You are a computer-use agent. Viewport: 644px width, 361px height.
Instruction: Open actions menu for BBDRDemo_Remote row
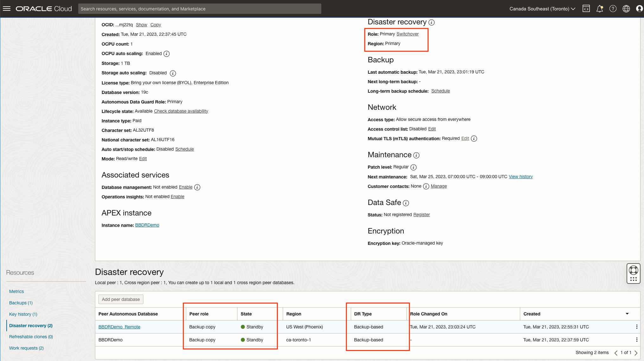[x=637, y=327]
